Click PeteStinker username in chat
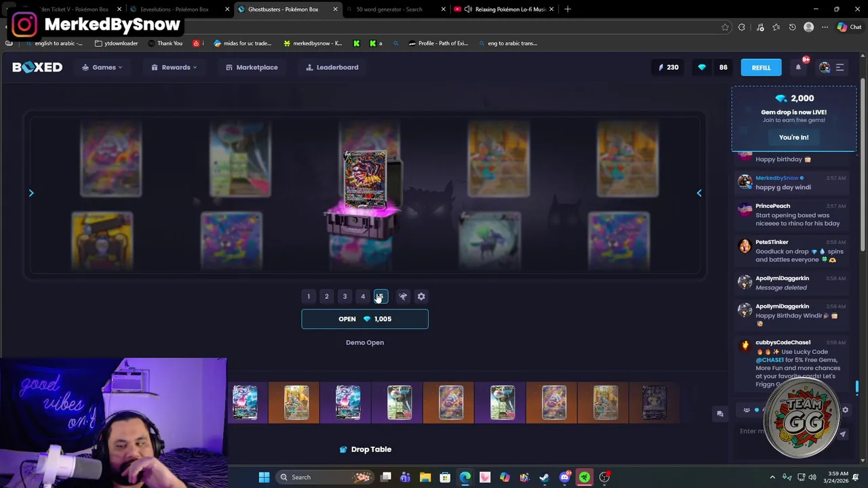The width and height of the screenshot is (868, 488). pyautogui.click(x=772, y=242)
